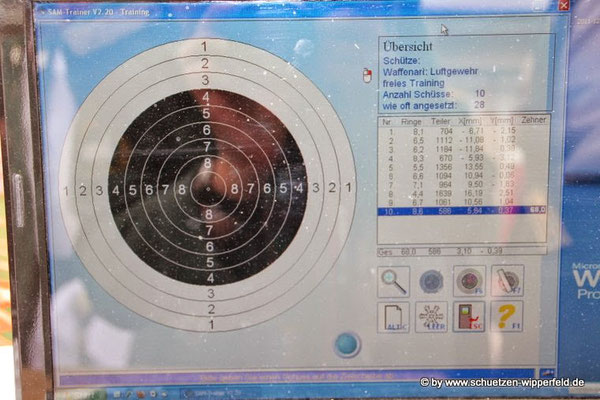The image size is (600, 400).
Task: Select shot row 8 with 4,4 rings
Action: pyautogui.click(x=461, y=193)
